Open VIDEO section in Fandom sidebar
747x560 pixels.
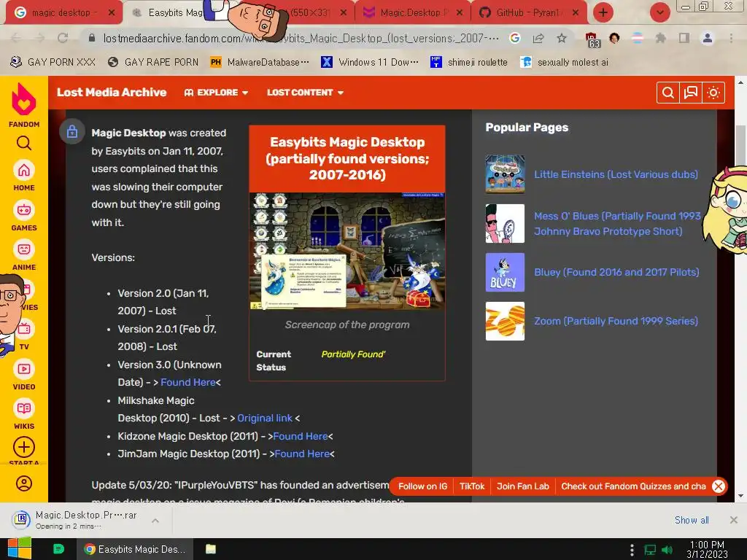(24, 376)
